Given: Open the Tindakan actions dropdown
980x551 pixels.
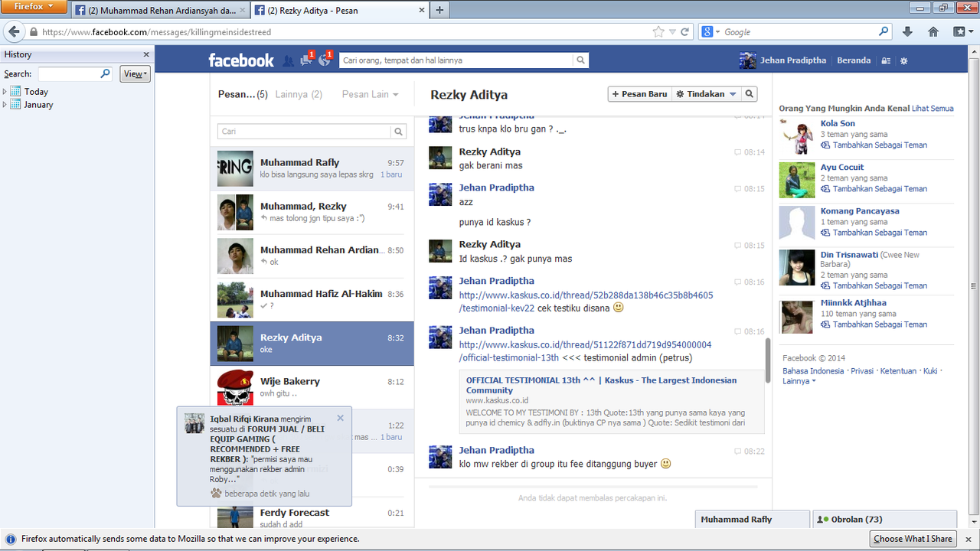Looking at the screenshot, I should point(705,94).
